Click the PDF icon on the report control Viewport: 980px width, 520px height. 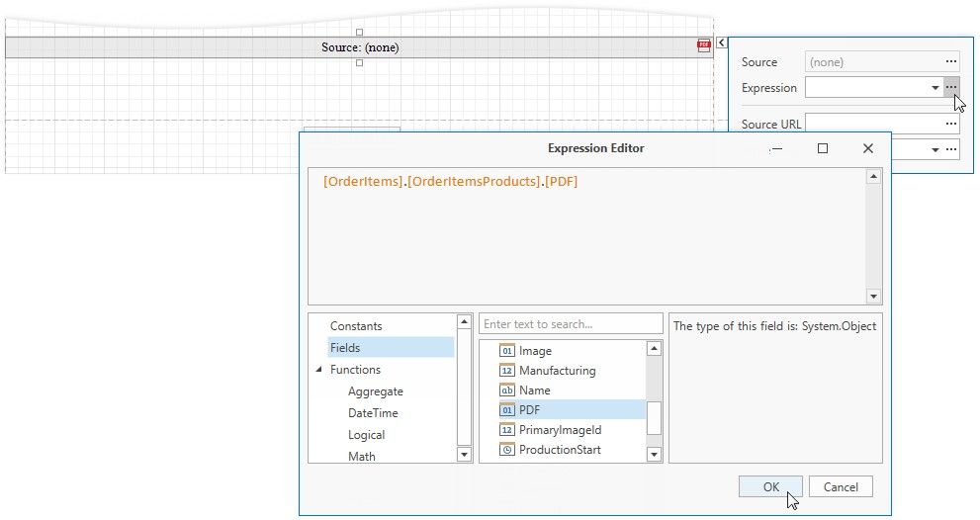(x=704, y=45)
